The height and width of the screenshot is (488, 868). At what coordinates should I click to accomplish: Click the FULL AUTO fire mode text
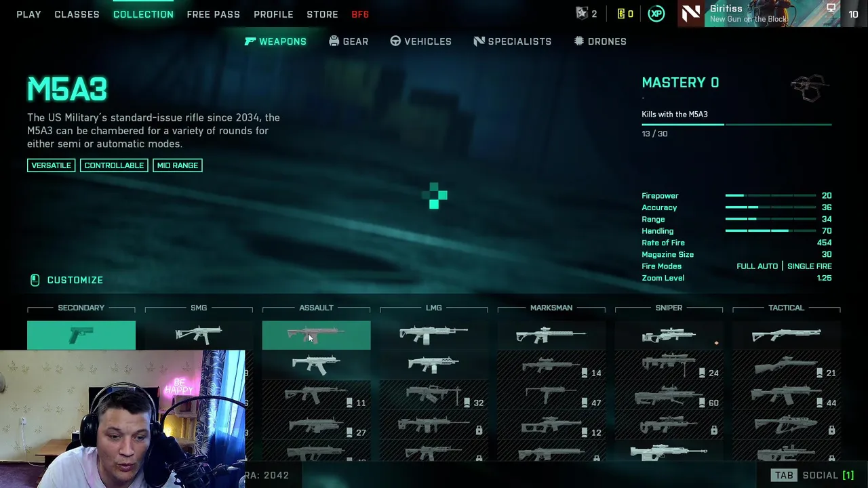coord(757,266)
